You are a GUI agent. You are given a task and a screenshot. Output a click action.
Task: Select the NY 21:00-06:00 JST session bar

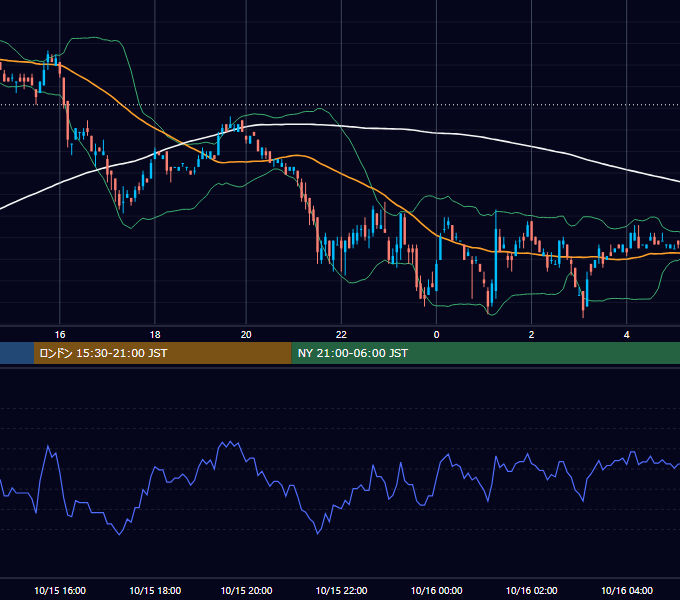coord(486,353)
